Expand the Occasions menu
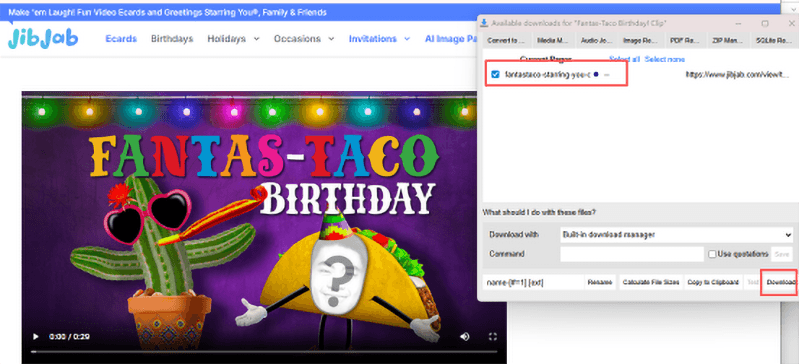The image size is (800, 364). (304, 39)
